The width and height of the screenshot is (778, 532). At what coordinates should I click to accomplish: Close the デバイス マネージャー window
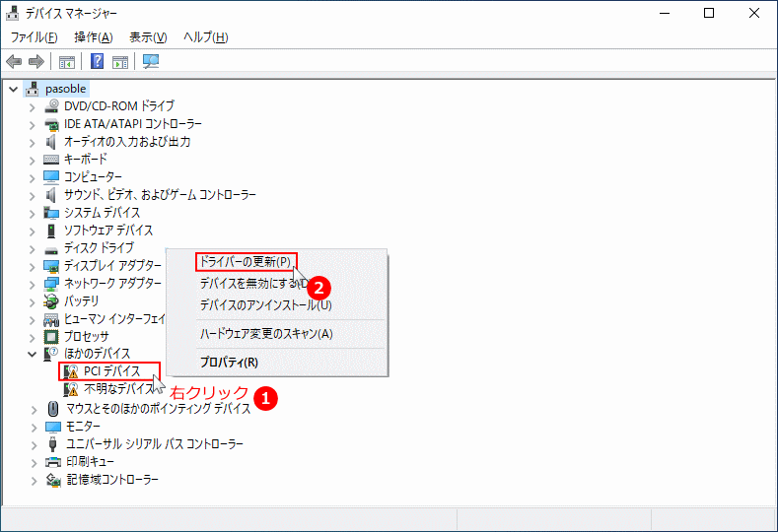(x=754, y=13)
